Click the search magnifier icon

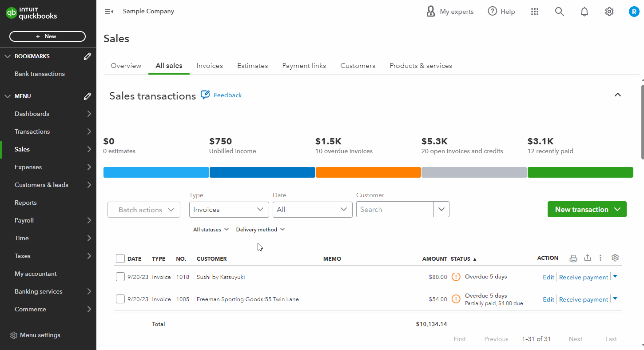pyautogui.click(x=560, y=12)
